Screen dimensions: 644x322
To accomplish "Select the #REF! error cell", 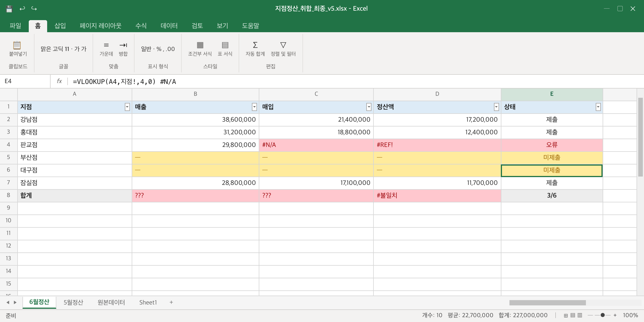I will point(437,145).
